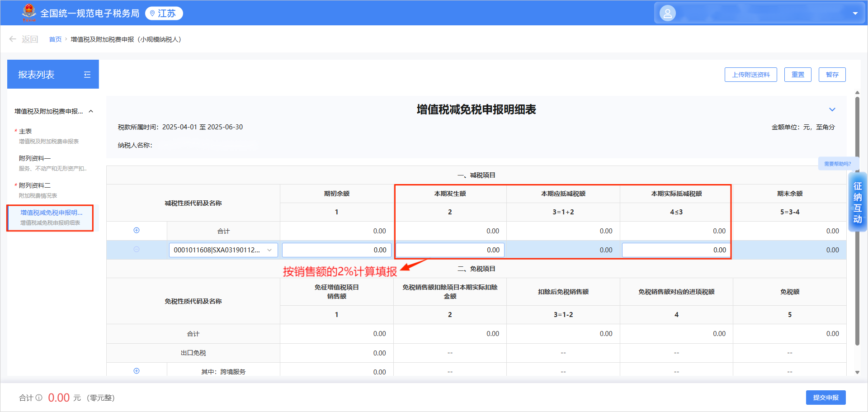Click the Jiangsu location pin icon

pyautogui.click(x=152, y=14)
